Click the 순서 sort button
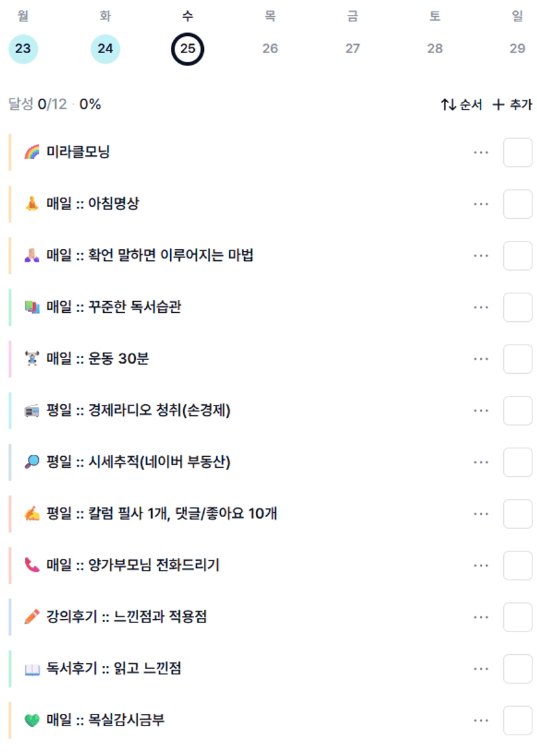 (461, 104)
